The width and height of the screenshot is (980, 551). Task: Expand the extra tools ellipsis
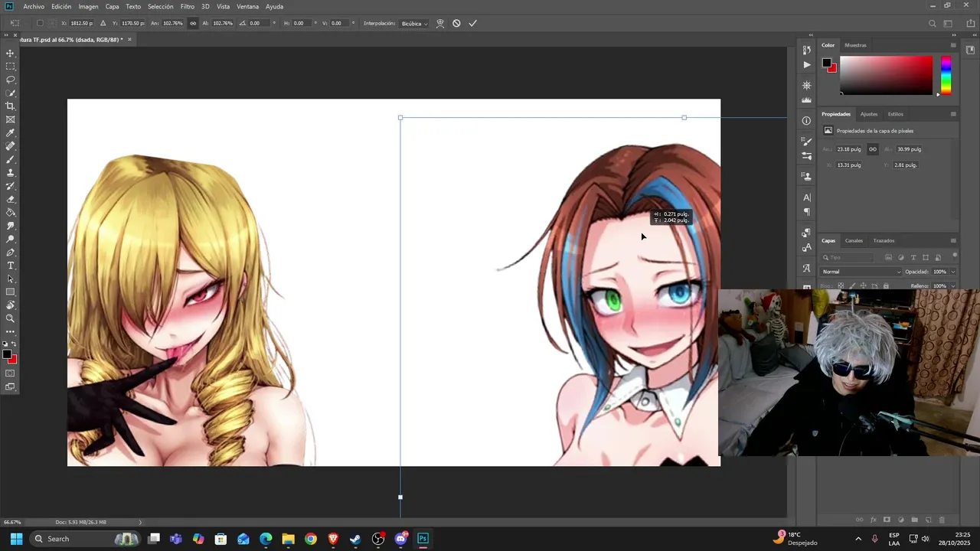[11, 331]
